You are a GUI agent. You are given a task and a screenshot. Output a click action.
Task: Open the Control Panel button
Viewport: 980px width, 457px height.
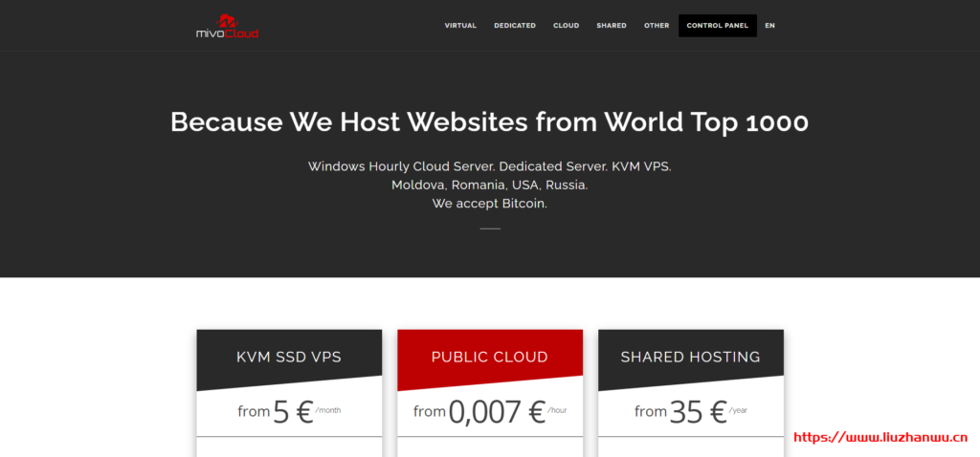(717, 26)
